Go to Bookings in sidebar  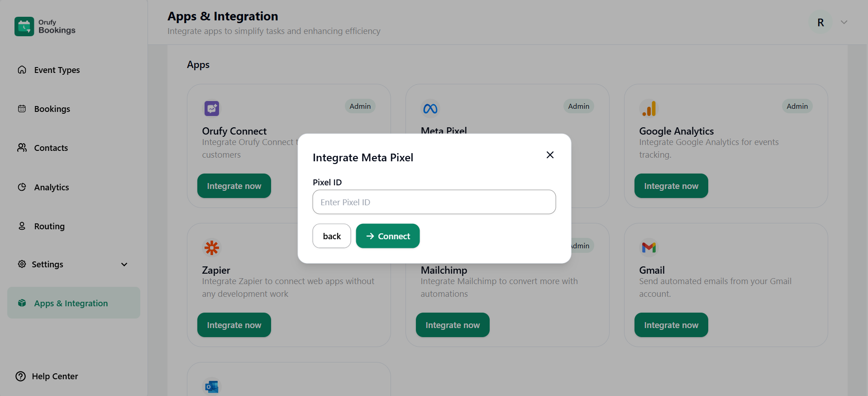pyautogui.click(x=52, y=109)
